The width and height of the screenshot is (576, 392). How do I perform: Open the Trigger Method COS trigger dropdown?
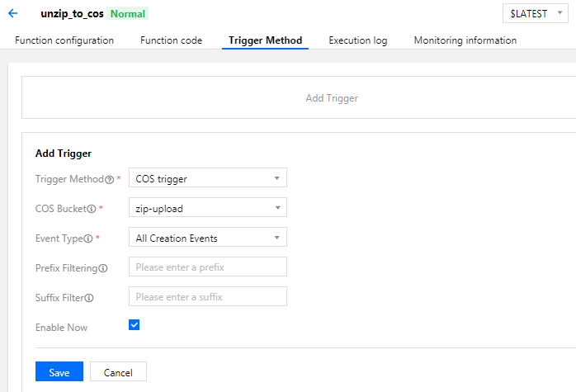[x=208, y=177]
